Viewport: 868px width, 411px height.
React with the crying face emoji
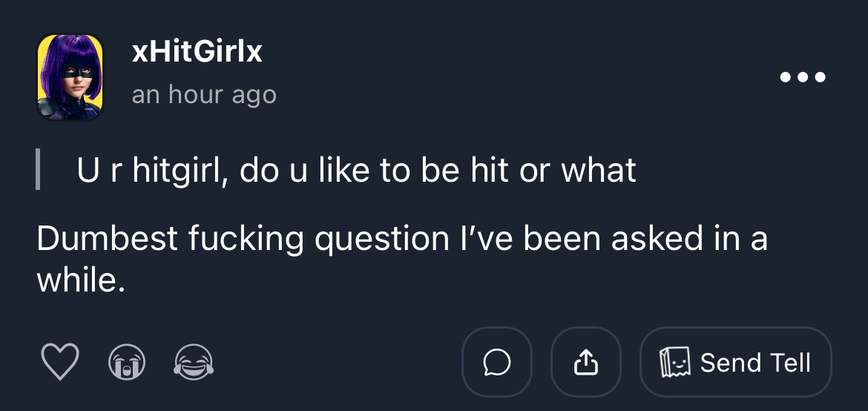pyautogui.click(x=127, y=362)
